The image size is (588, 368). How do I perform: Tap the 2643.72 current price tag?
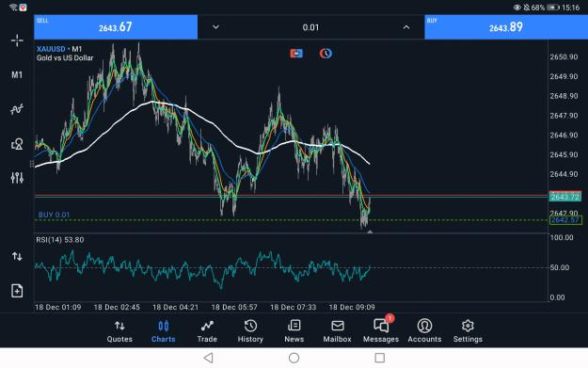coord(565,197)
